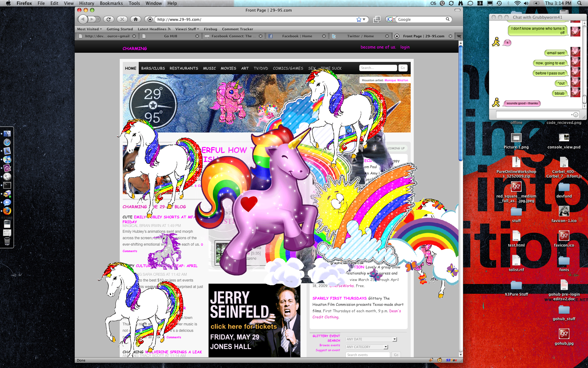Screen dimensions: 588x368
Task: Click the login link
Action: point(405,47)
